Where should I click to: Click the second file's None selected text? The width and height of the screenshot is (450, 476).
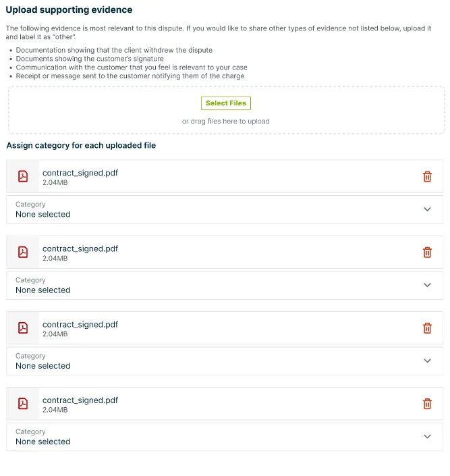pyautogui.click(x=43, y=290)
